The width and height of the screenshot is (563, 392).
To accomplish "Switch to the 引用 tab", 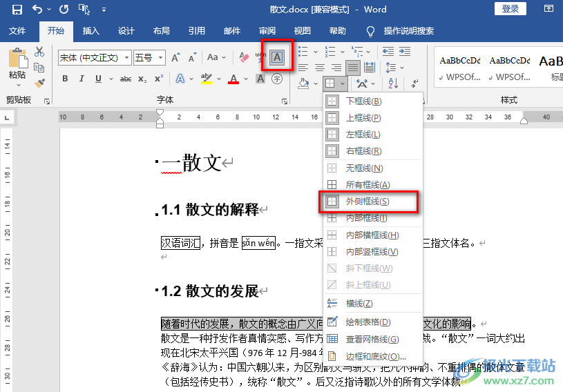I will pyautogui.click(x=196, y=31).
